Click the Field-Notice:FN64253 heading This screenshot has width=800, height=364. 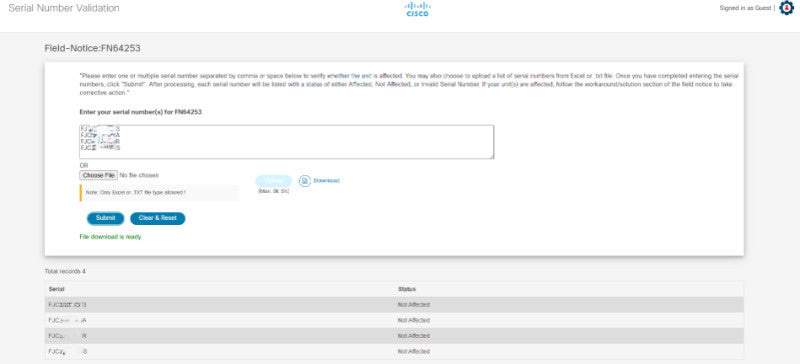tap(92, 48)
